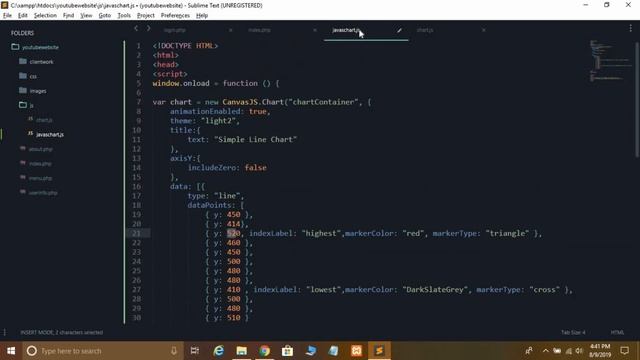This screenshot has height=360, width=640.
Task: Click the Cortana microphone icon
Action: [x=174, y=351]
